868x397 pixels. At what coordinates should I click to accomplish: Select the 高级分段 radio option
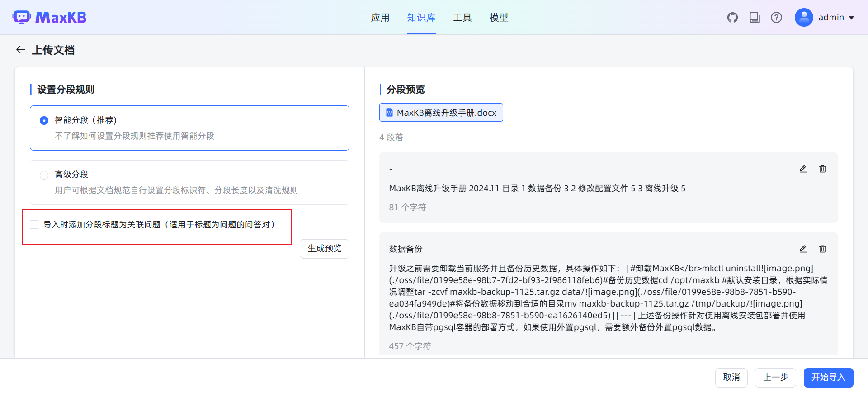point(44,175)
